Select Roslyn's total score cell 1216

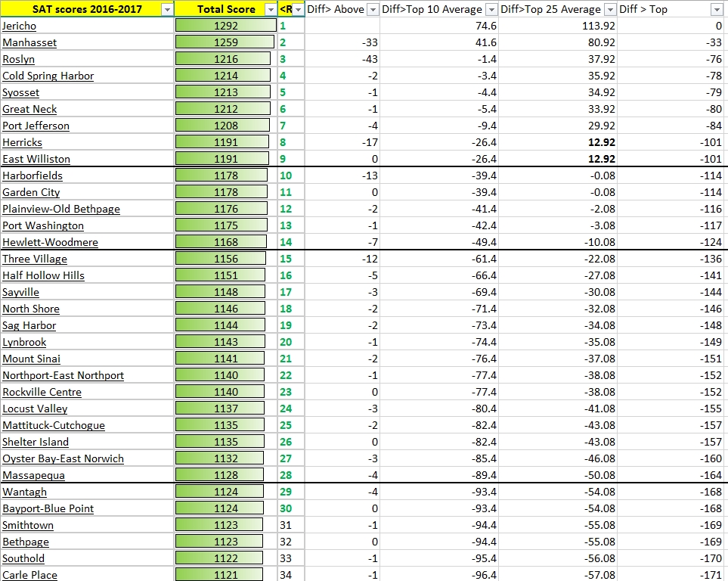click(225, 60)
